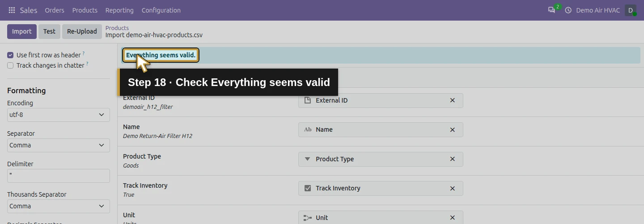Open the Name field selector

[380, 129]
